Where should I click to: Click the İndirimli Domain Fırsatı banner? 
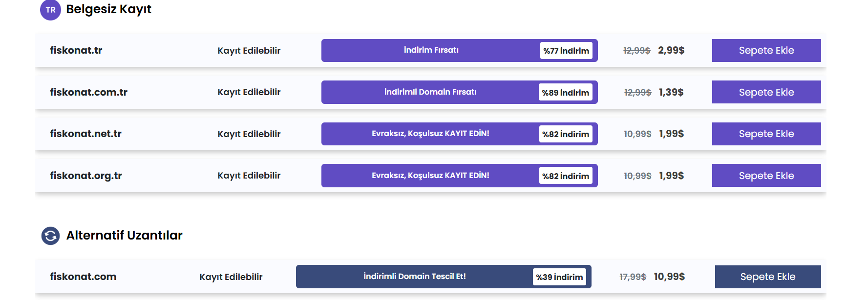430,92
